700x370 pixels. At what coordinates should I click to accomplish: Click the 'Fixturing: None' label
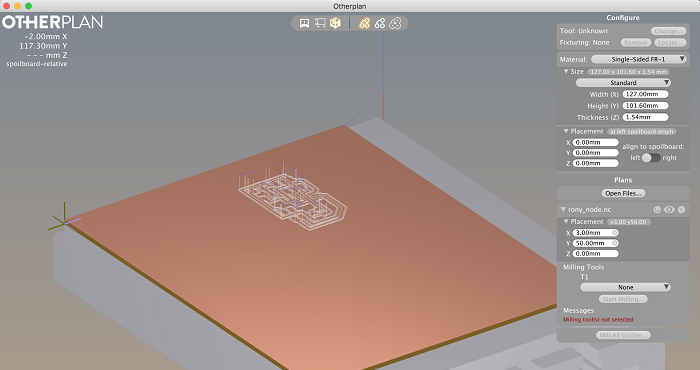(584, 42)
